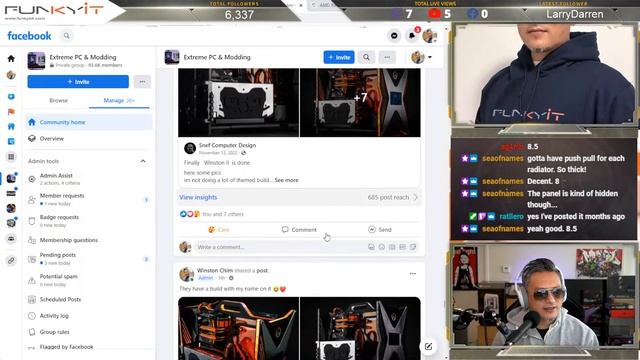The image size is (640, 360).
Task: Click the Send button on the post
Action: 380,229
